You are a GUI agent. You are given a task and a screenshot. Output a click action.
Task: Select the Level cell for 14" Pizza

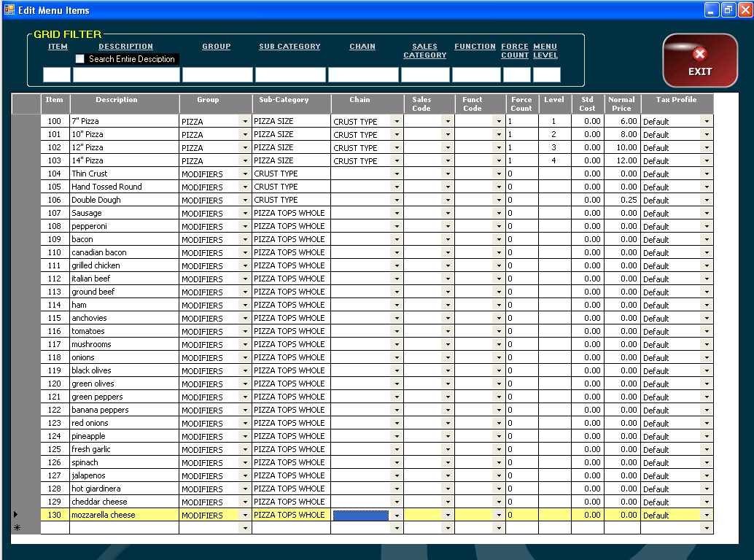pyautogui.click(x=554, y=160)
